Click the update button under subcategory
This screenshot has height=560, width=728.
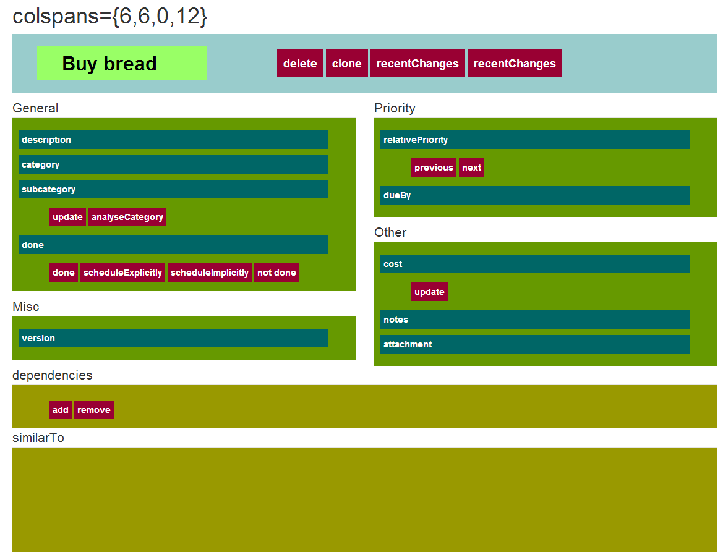pyautogui.click(x=67, y=217)
